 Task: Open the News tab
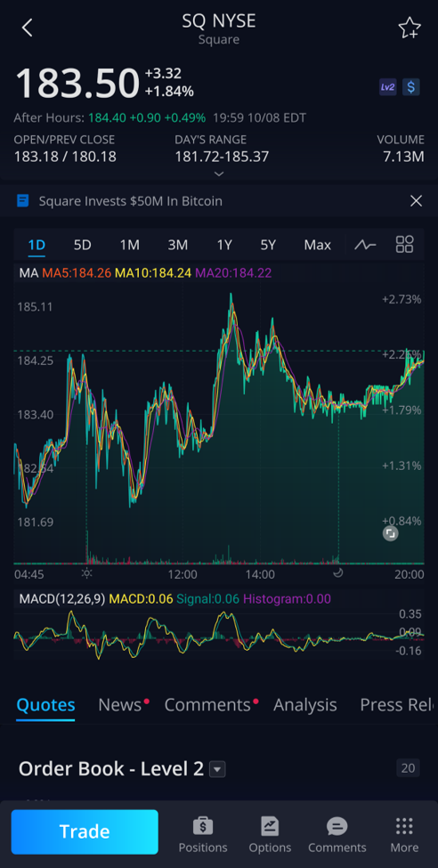119,705
